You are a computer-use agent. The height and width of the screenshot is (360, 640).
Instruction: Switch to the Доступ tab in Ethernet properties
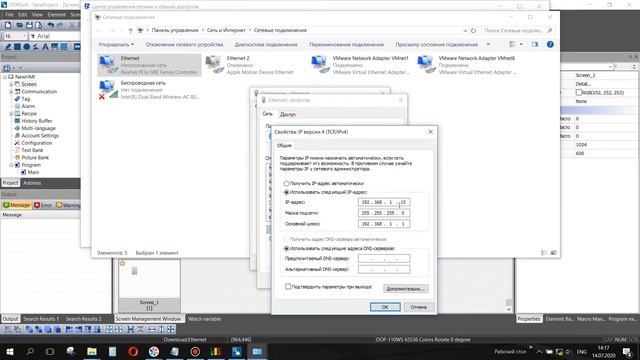click(288, 115)
